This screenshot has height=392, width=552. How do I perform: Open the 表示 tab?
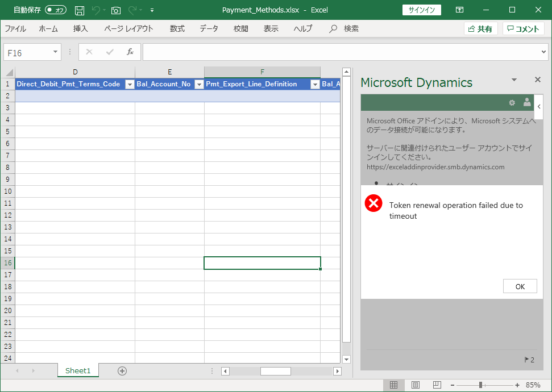[271, 28]
